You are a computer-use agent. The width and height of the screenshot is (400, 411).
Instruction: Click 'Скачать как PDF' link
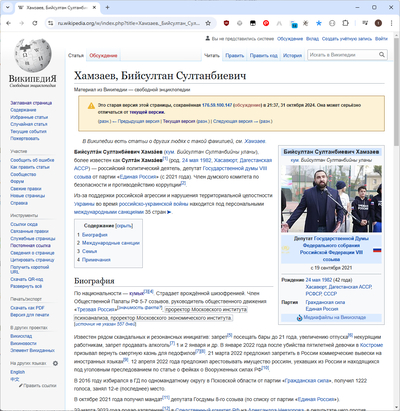tap(27, 308)
